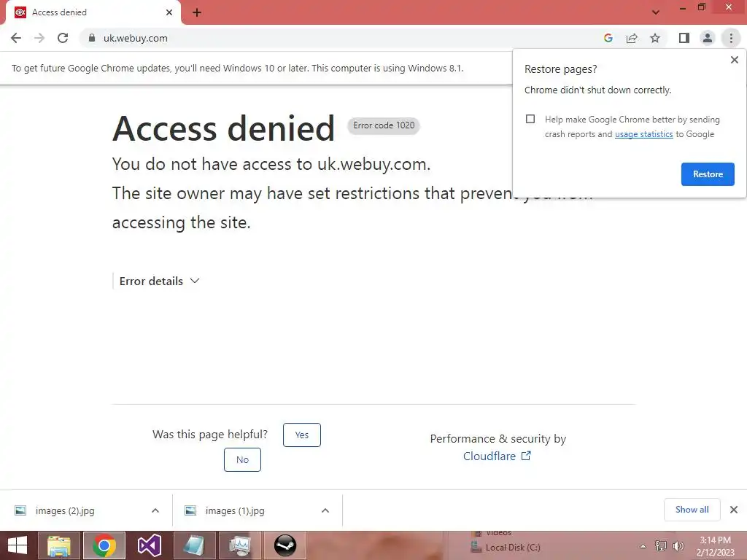This screenshot has width=747, height=560.
Task: Dismiss the Restore pages popup
Action: click(x=734, y=60)
